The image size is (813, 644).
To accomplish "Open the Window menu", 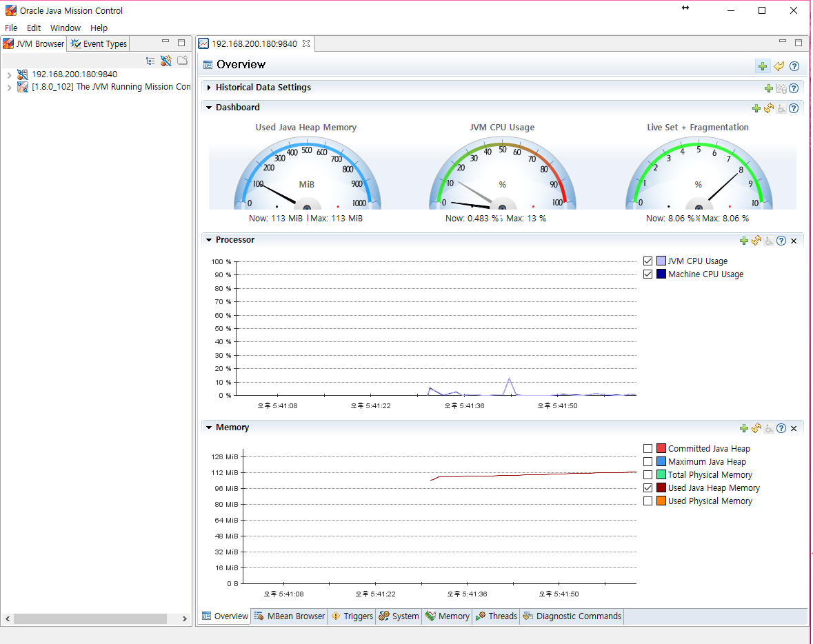I will [x=66, y=28].
